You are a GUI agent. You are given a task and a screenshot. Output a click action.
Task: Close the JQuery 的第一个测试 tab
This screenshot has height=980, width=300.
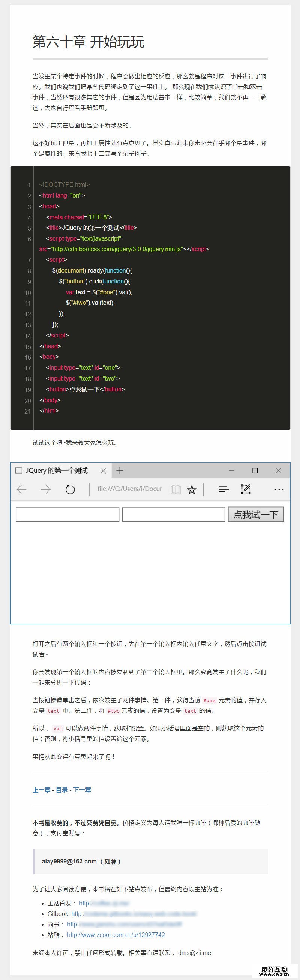coord(103,471)
